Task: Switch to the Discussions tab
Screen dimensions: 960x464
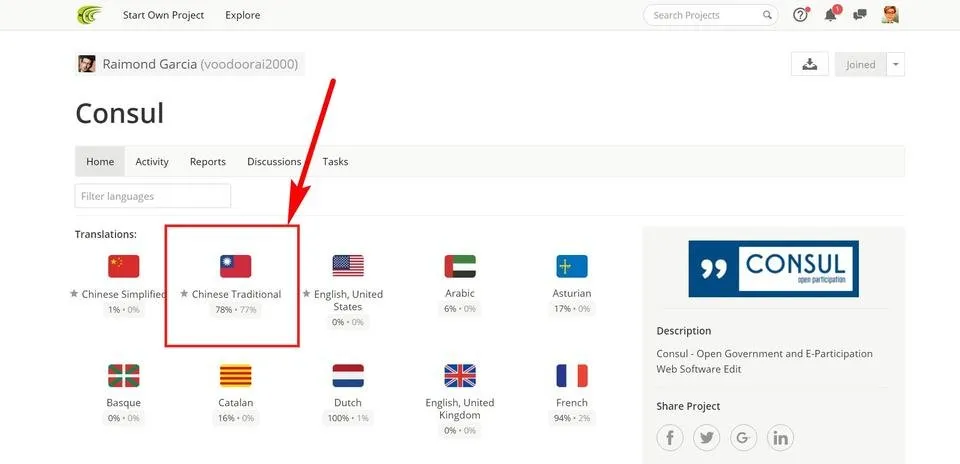Action: [x=274, y=162]
